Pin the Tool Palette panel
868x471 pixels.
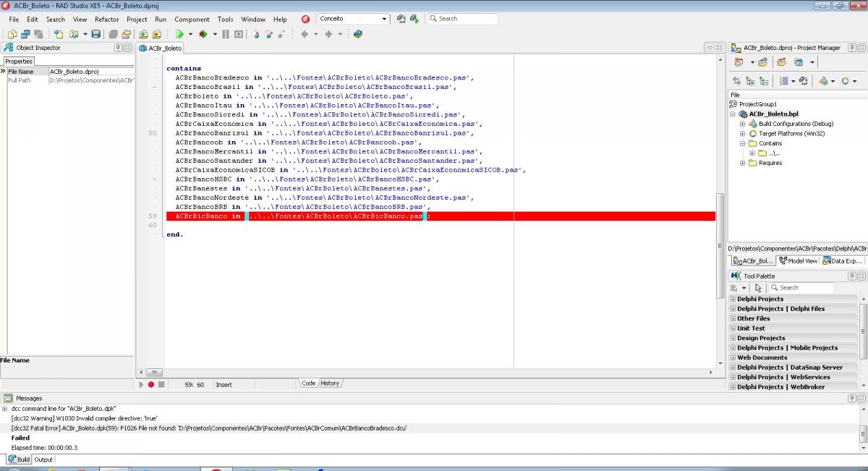(851, 276)
